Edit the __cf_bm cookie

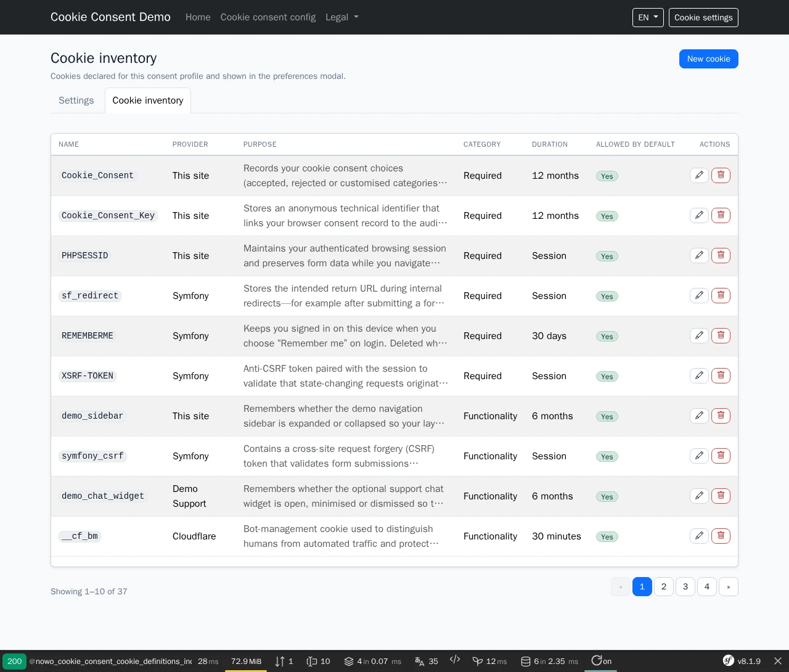[699, 536]
